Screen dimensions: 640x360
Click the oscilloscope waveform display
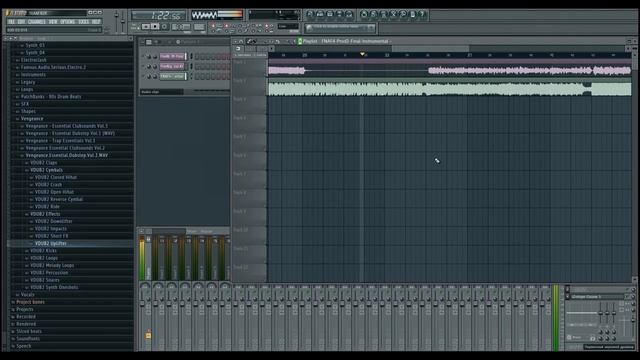coord(204,15)
